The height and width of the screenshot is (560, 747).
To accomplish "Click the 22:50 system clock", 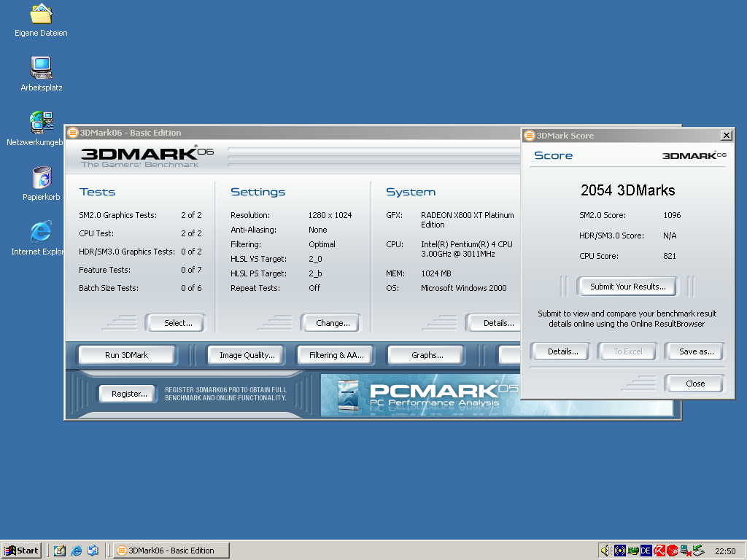I will pos(725,551).
